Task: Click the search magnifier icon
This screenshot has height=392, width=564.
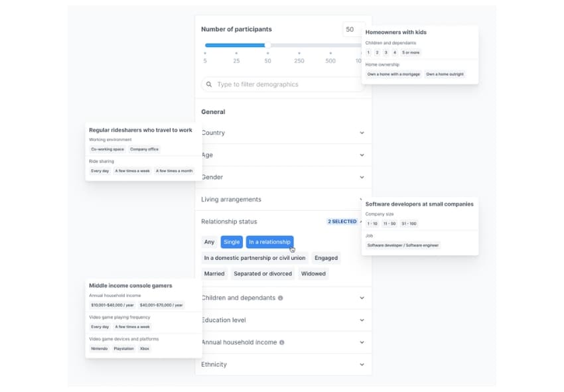Action: (x=209, y=85)
